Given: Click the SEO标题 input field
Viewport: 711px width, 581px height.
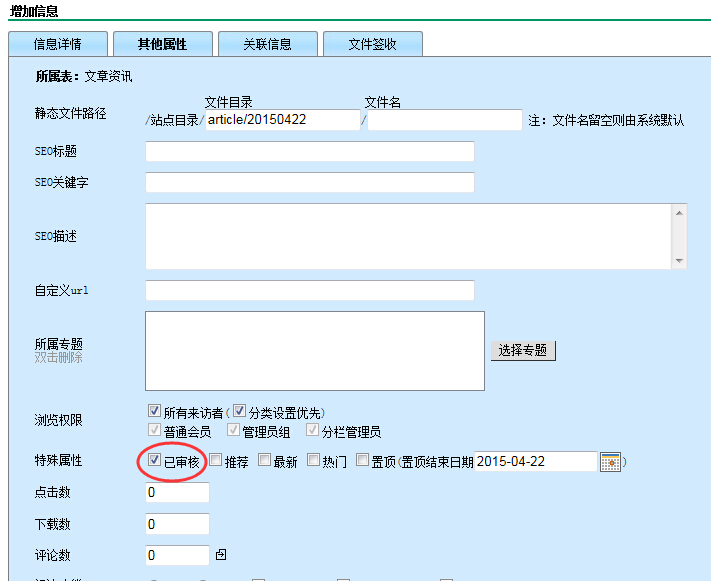Looking at the screenshot, I should click(310, 152).
